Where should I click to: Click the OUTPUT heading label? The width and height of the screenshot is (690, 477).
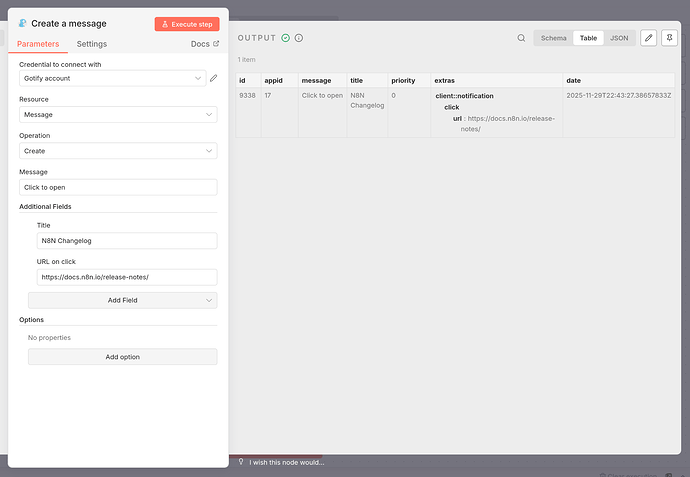(x=257, y=38)
